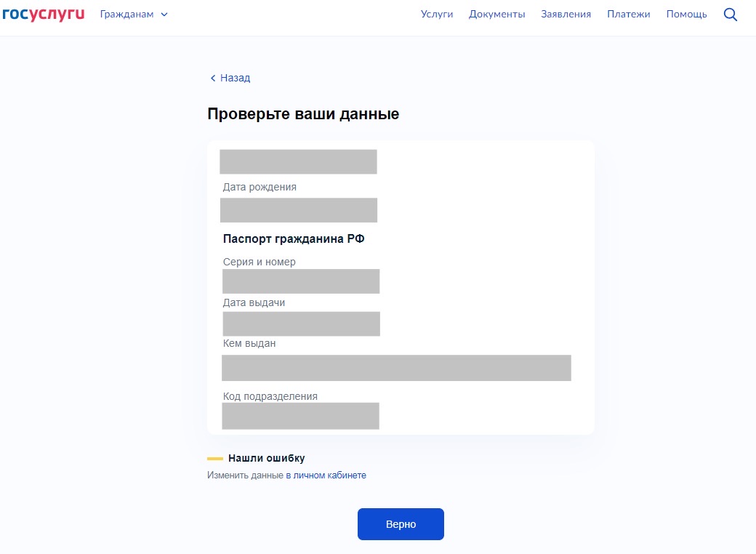
Task: Confirm data with the Верно button
Action: pyautogui.click(x=401, y=524)
